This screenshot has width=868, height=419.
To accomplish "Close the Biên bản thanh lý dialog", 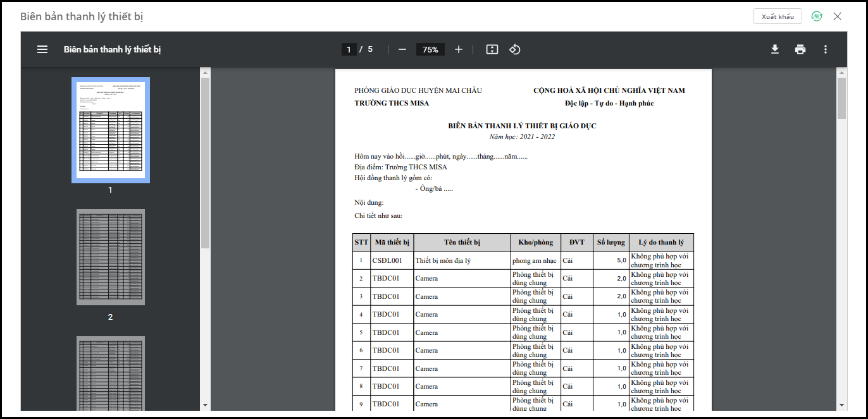I will tap(838, 16).
